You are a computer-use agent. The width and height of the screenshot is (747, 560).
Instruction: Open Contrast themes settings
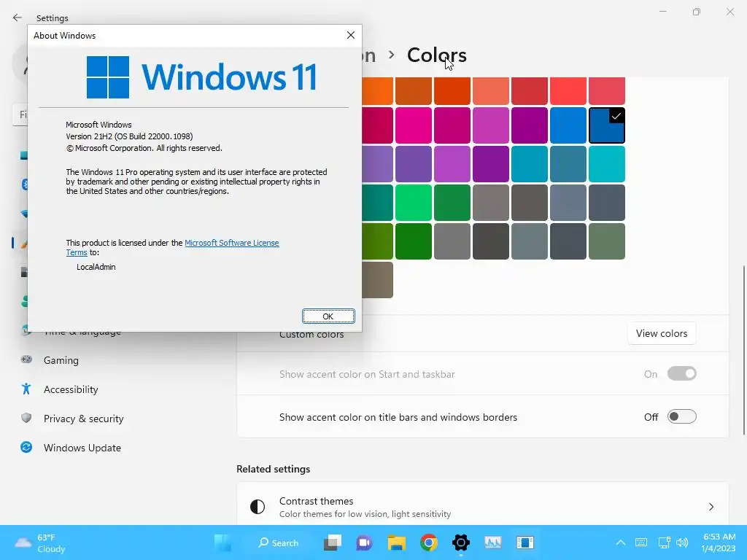click(x=483, y=507)
